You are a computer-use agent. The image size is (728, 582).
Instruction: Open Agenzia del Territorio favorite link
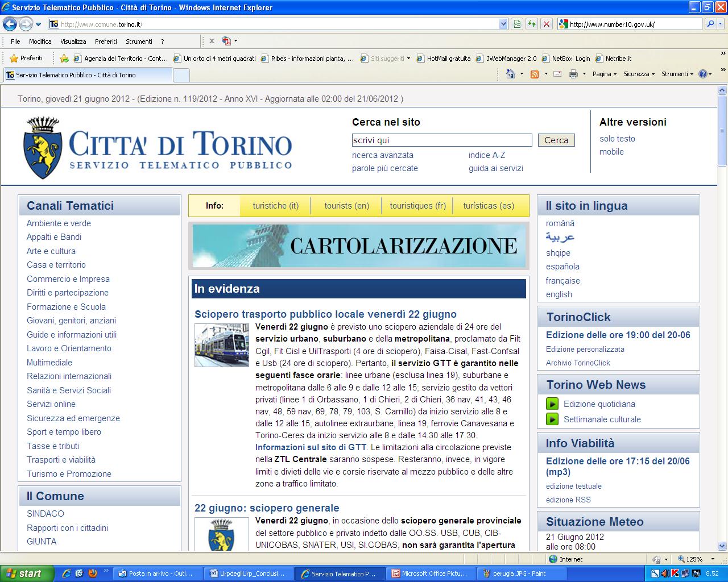pos(121,58)
